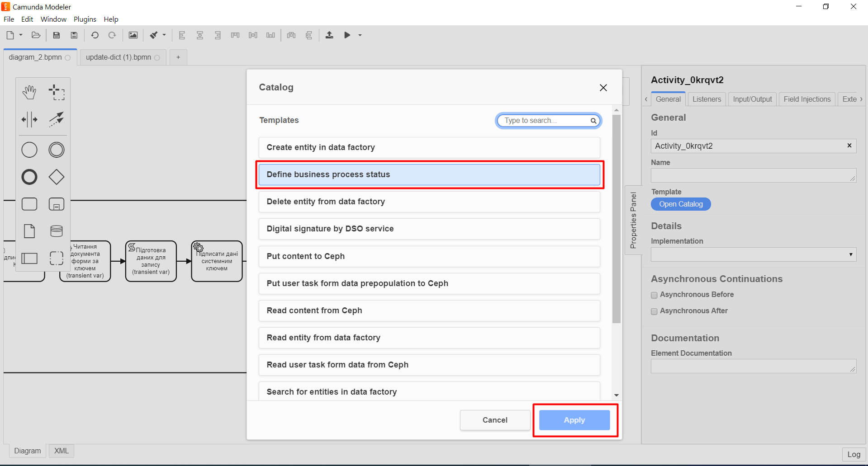Open the set color tool icon

pos(154,35)
